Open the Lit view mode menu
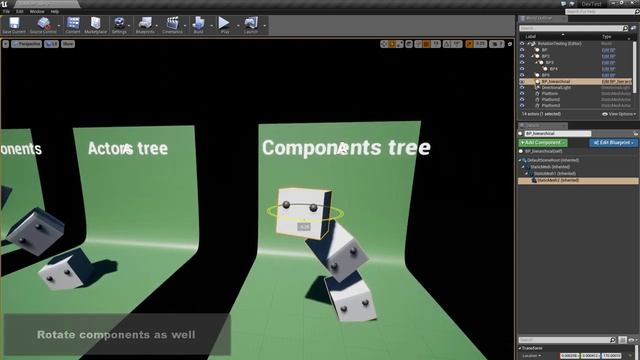640x360 pixels. [x=51, y=44]
